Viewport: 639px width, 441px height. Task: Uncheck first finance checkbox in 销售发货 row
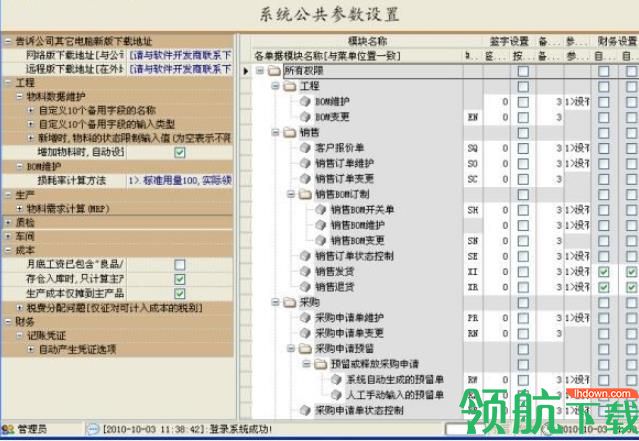[604, 272]
